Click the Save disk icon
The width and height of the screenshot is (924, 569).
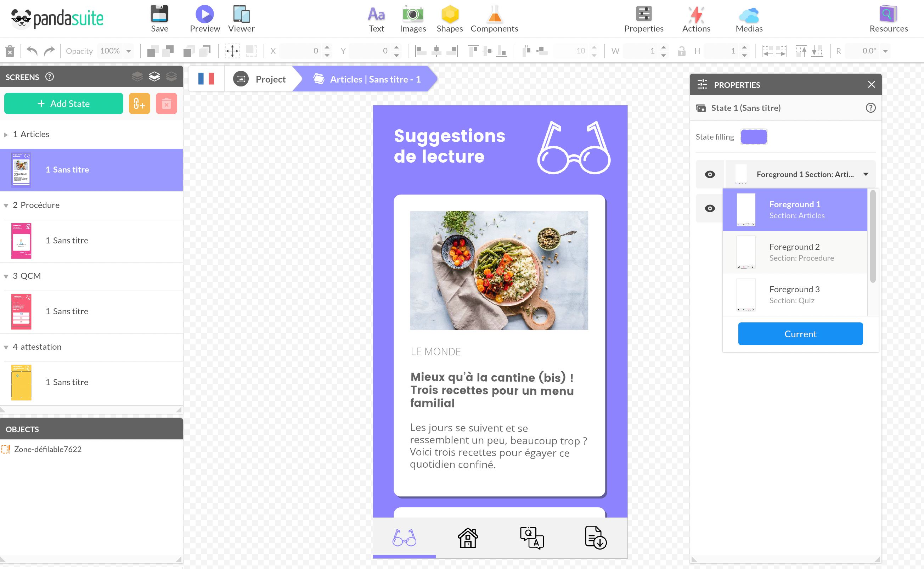click(159, 14)
